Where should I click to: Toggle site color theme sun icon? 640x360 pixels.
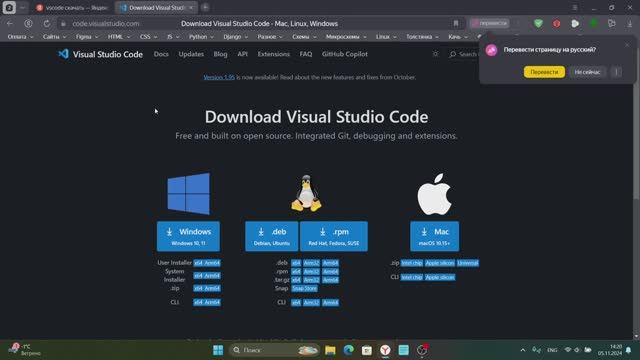(436, 54)
